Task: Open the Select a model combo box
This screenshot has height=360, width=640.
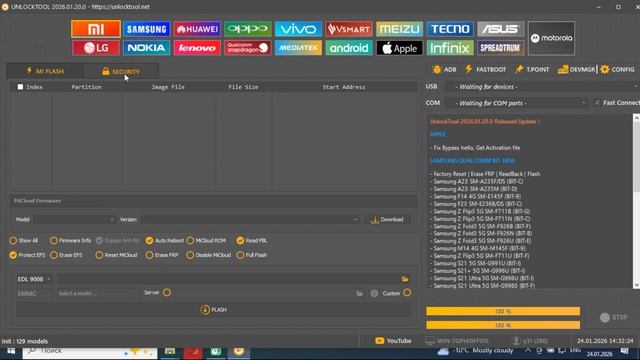Action: coord(98,293)
